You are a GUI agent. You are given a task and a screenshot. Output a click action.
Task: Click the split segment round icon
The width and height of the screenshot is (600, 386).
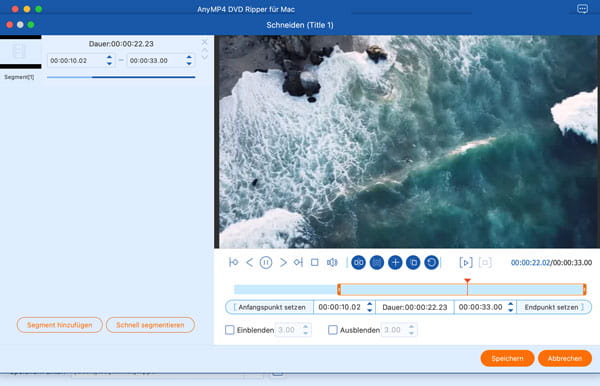point(359,262)
